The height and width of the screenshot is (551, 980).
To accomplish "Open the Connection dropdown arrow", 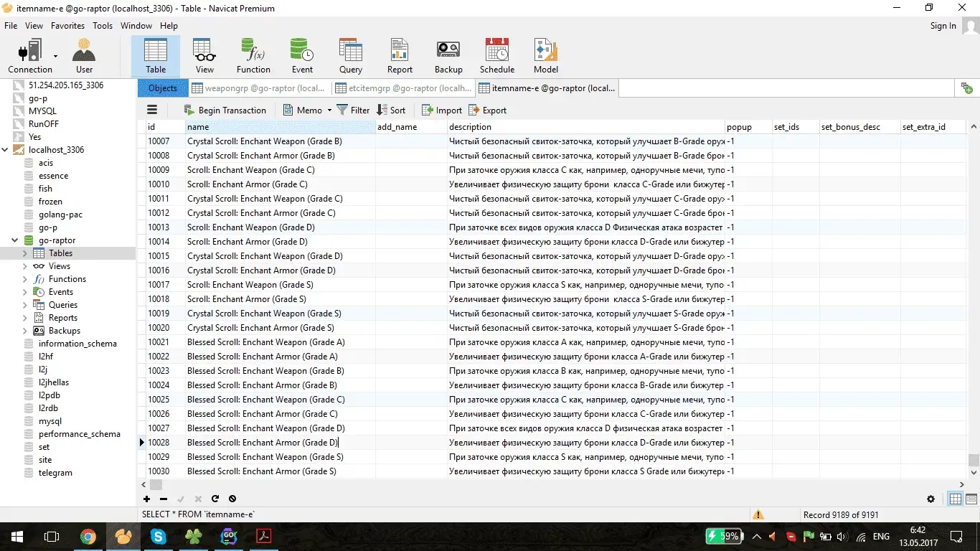I will tap(55, 55).
